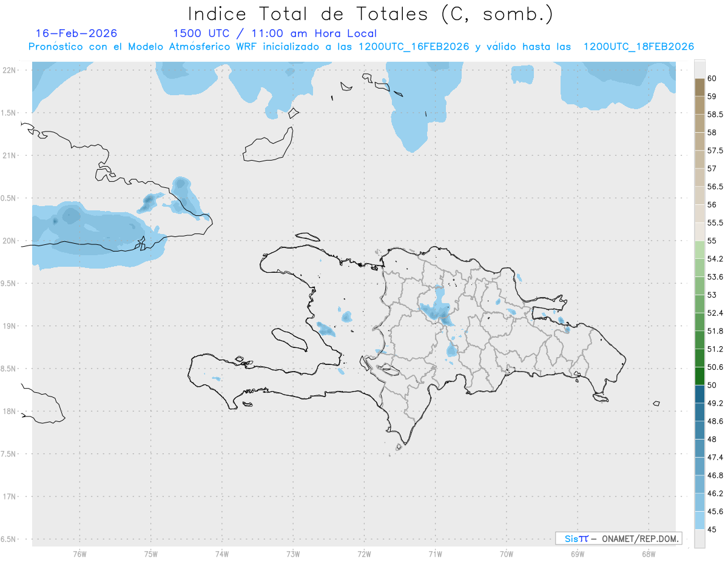Select the date label '16-Feb-2026'
This screenshot has height=562, width=728.
coord(76,33)
